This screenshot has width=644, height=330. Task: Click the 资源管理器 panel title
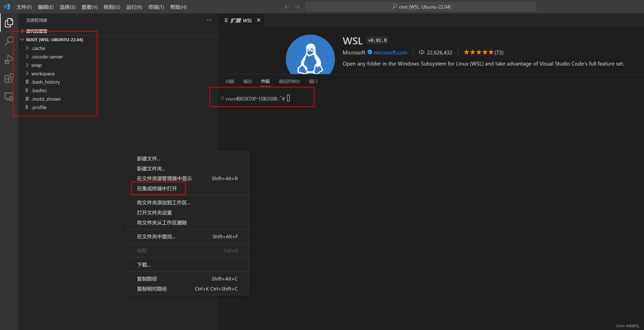[x=37, y=20]
